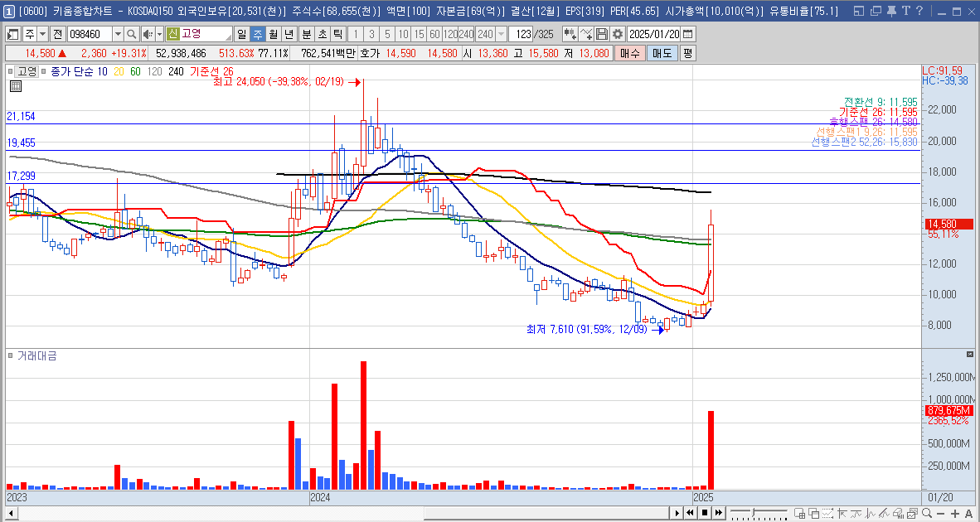Click the 기준선 26 indicator label
This screenshot has height=522, width=980.
[x=211, y=72]
